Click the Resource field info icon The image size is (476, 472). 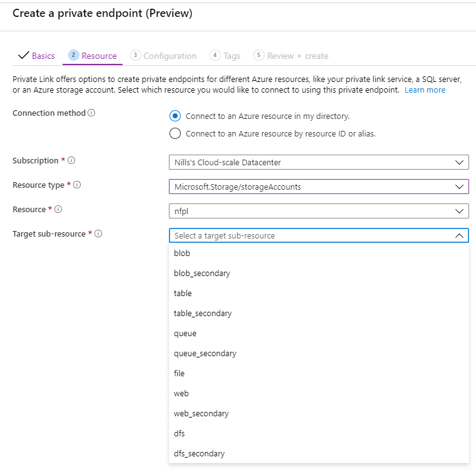58,209
